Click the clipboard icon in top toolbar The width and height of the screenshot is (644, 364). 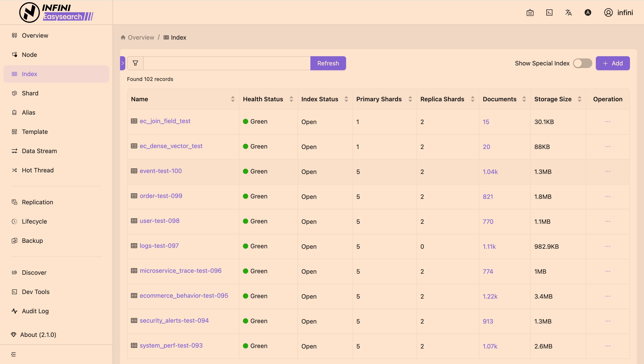pos(530,12)
